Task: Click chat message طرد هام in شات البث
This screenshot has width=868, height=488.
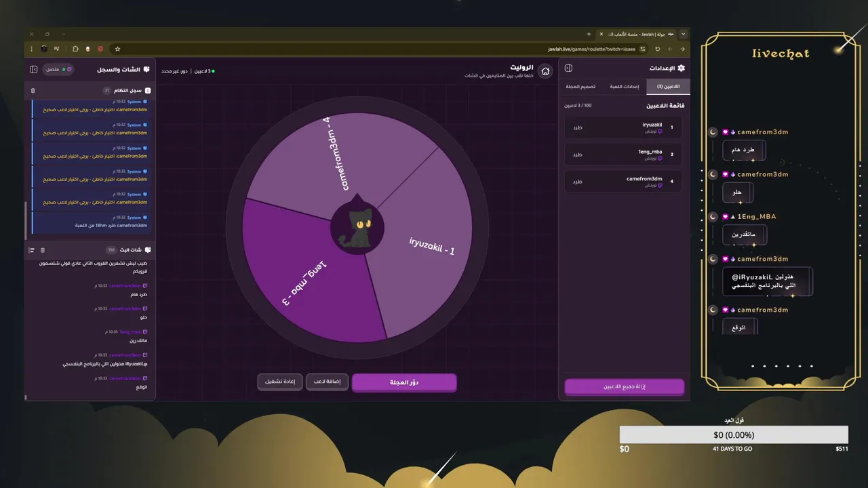Action: click(x=138, y=295)
